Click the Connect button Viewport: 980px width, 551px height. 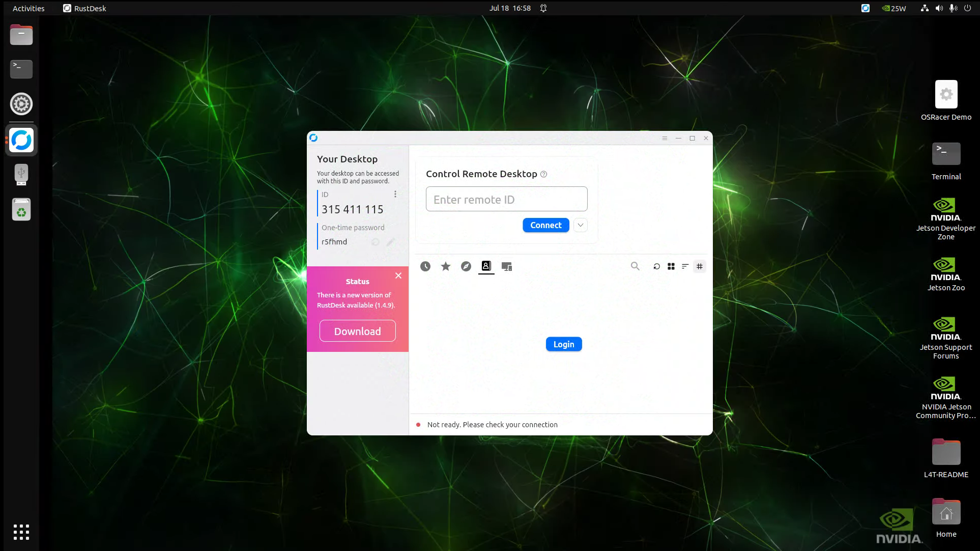(x=546, y=225)
